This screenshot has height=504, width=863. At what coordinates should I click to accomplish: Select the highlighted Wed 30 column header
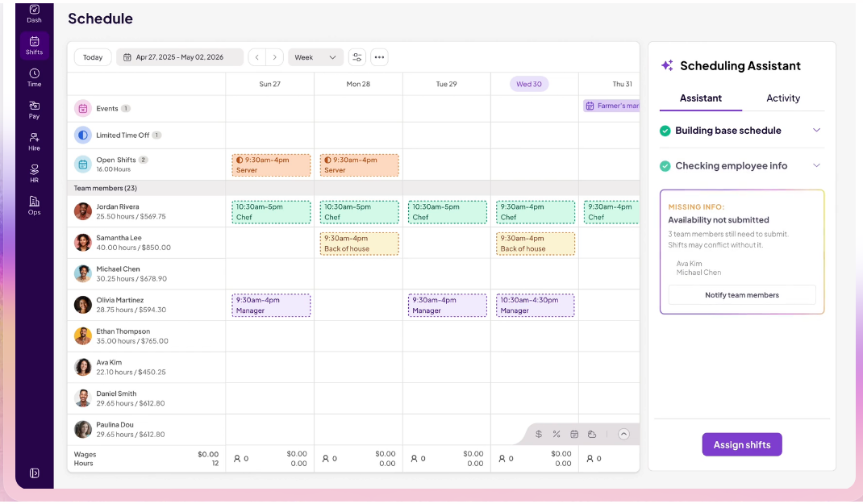(x=529, y=84)
